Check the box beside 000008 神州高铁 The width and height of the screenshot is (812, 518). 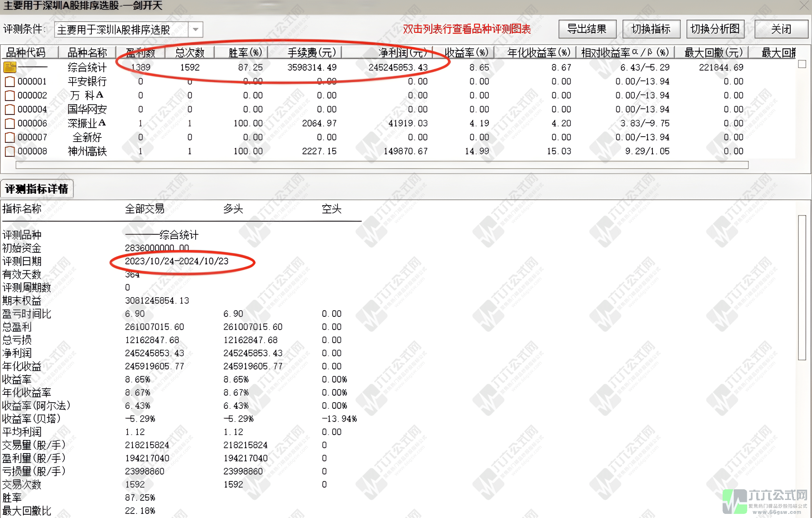pyautogui.click(x=9, y=151)
